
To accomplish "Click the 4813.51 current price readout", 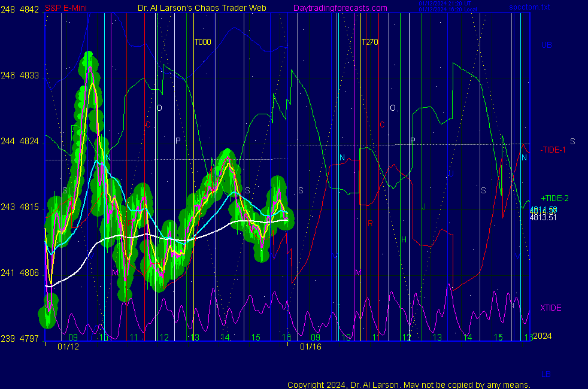I will tap(543, 217).
